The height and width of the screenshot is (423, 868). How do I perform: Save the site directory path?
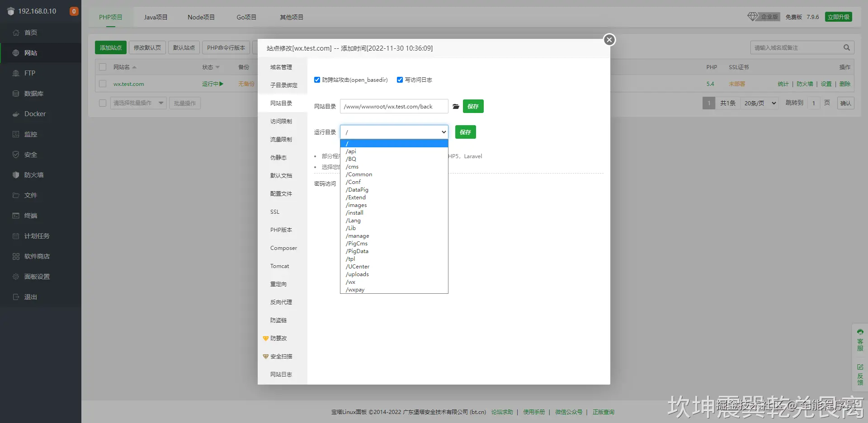473,106
